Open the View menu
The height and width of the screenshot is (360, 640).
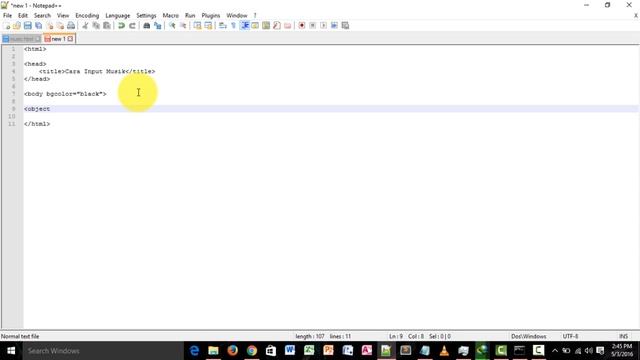[x=63, y=16]
